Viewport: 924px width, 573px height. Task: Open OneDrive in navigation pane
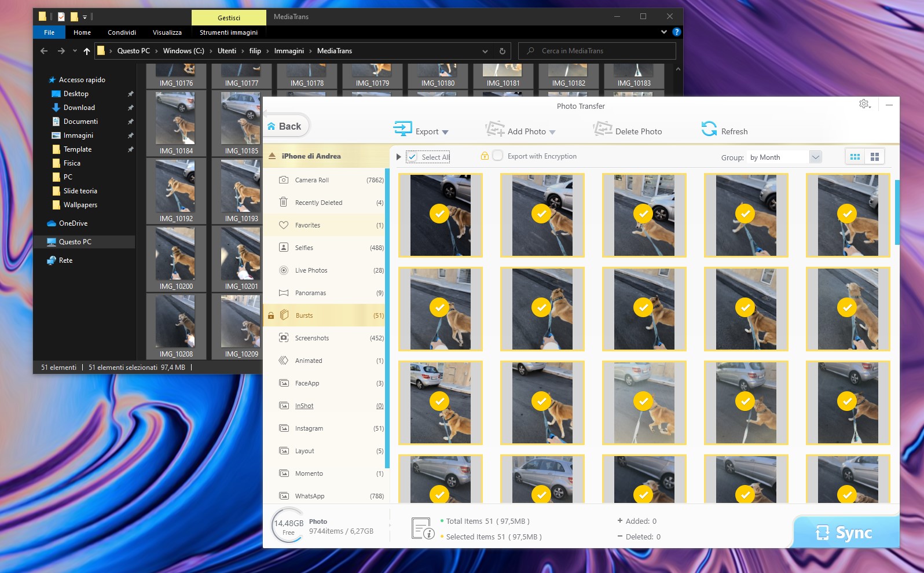73,223
